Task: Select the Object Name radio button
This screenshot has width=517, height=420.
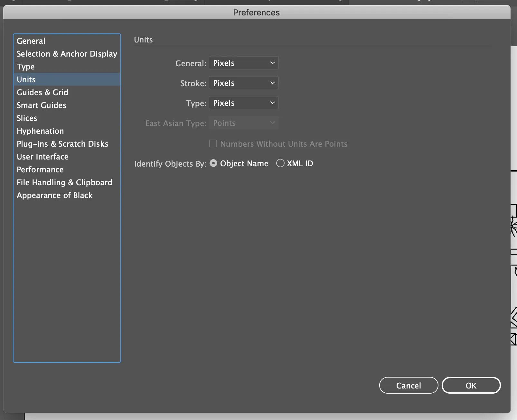Action: [x=213, y=163]
